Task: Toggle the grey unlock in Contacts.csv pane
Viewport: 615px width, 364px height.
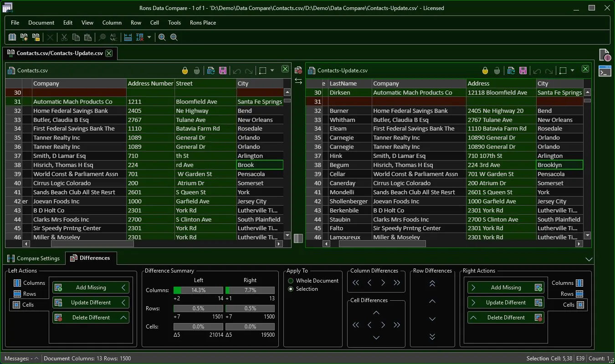Action: [x=197, y=71]
